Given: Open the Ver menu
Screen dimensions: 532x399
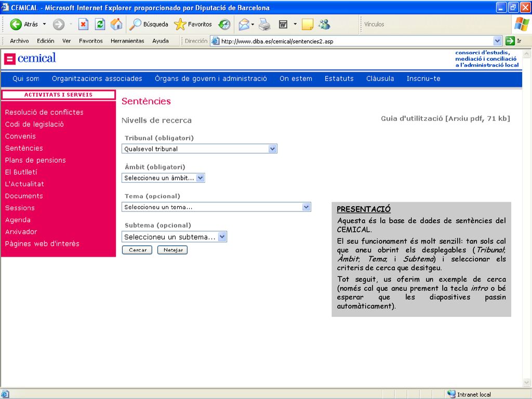Looking at the screenshot, I should 66,41.
